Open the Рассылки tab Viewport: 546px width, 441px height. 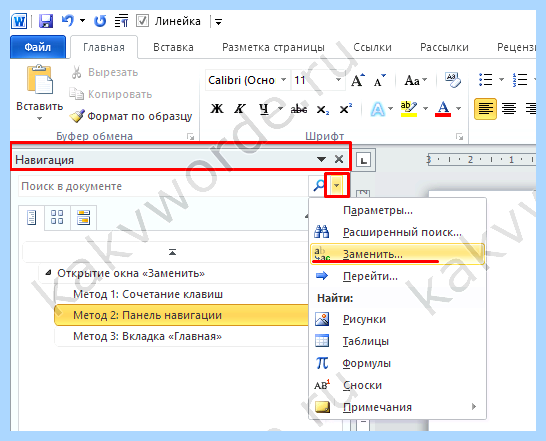444,47
